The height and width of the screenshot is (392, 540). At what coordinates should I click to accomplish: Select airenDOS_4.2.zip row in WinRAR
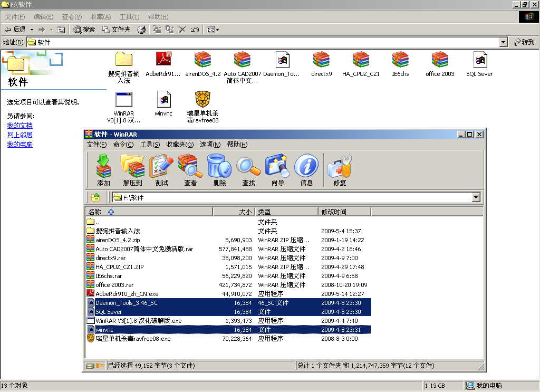tap(228, 240)
